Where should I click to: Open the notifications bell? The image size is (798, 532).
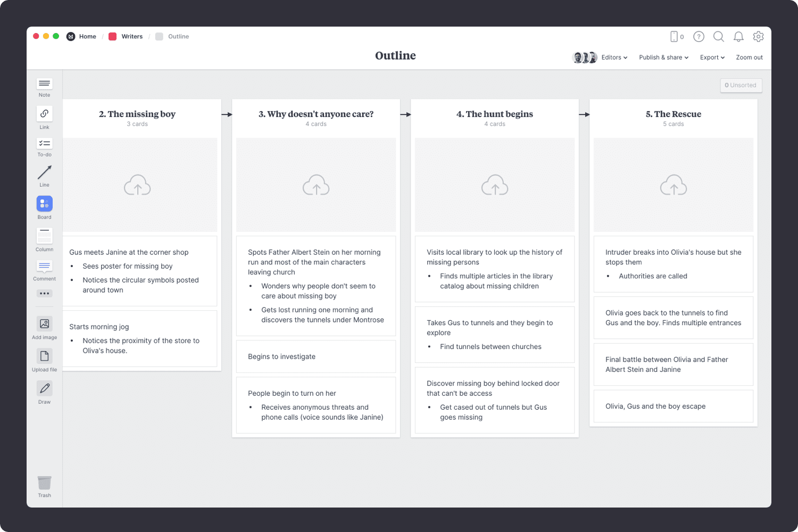[738, 37]
